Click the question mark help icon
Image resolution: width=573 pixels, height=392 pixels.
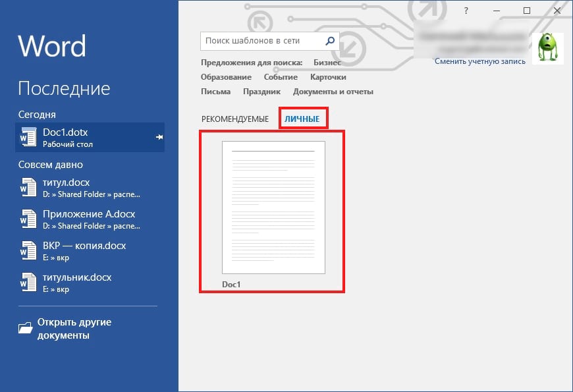(x=466, y=11)
